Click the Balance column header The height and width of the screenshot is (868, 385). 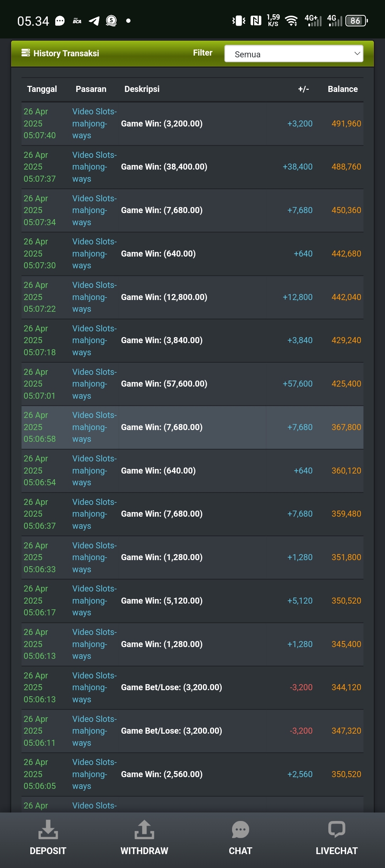click(343, 89)
